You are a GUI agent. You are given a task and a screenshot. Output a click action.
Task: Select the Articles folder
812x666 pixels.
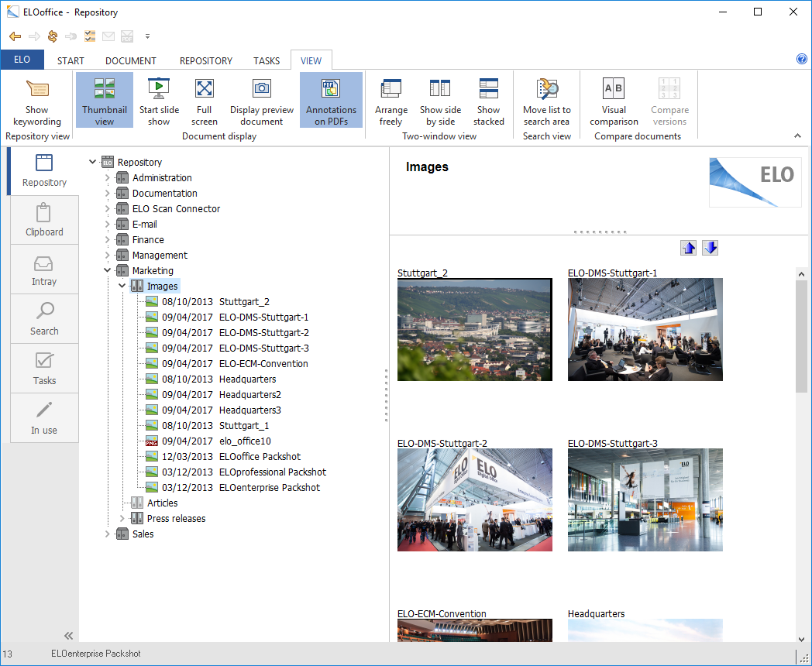point(162,503)
